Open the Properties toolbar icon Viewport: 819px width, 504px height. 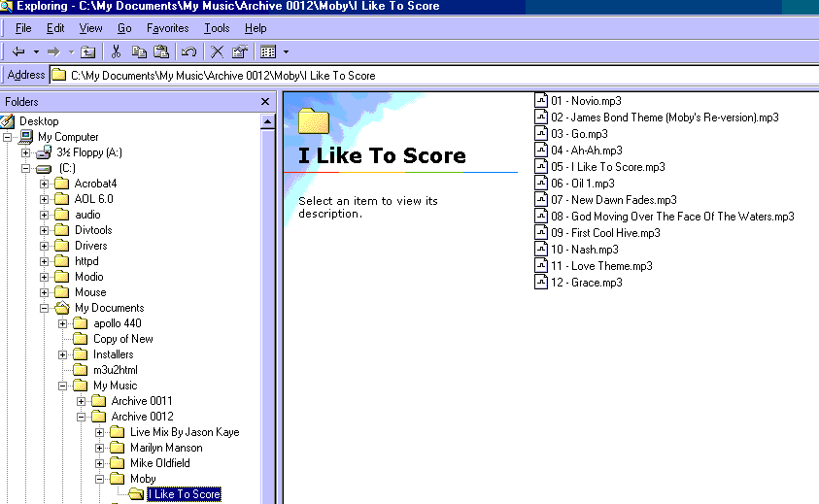(x=239, y=51)
